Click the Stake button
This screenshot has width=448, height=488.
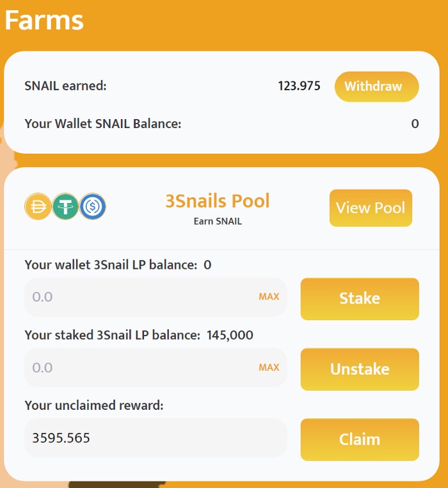[360, 298]
